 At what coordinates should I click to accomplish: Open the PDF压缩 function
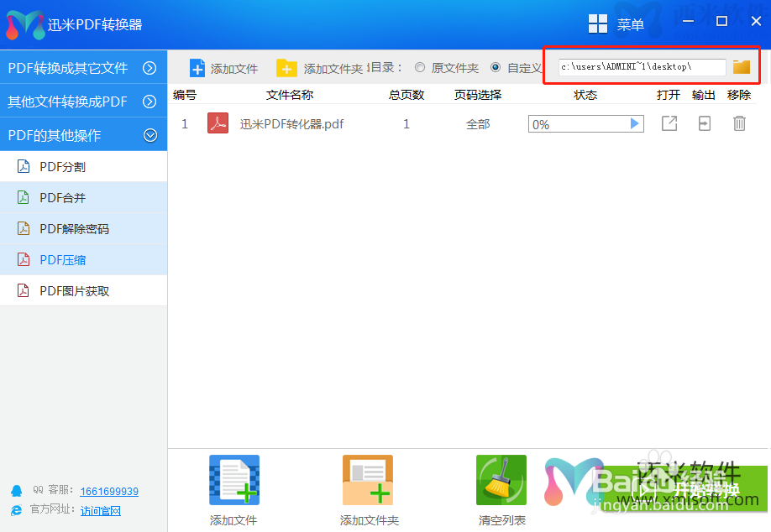coord(84,259)
